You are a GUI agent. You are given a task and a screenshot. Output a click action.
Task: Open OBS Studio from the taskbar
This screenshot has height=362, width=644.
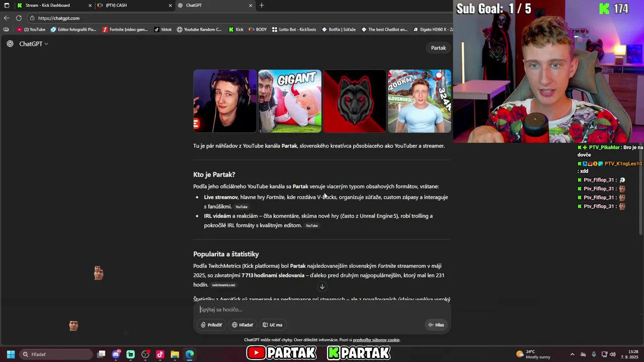(x=145, y=354)
